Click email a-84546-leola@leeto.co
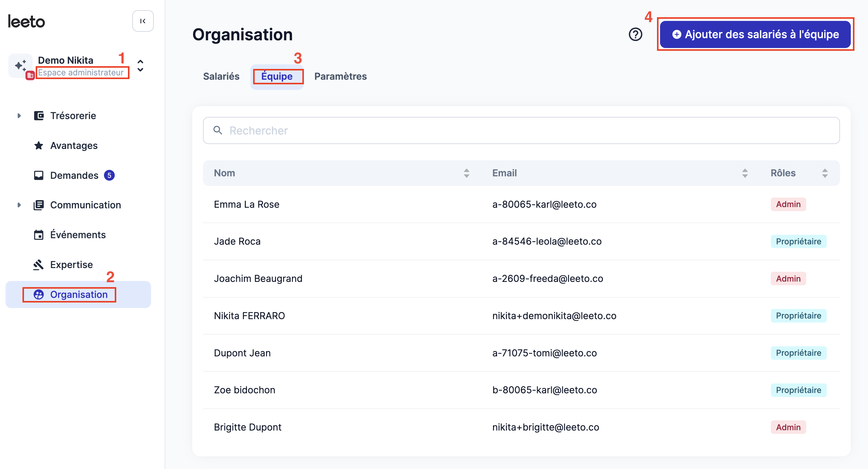Screen dimensions: 868x469 [547, 241]
